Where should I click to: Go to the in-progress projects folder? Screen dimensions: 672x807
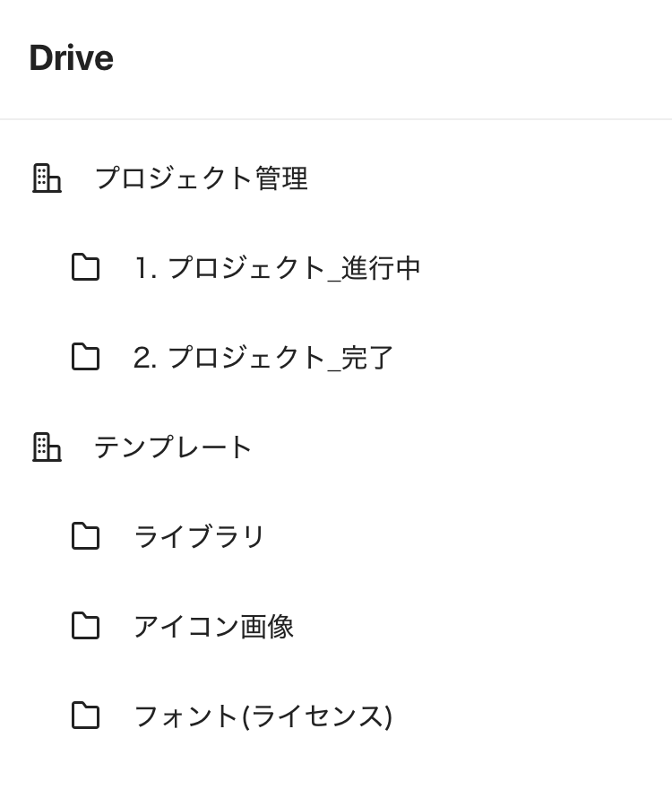pyautogui.click(x=277, y=267)
